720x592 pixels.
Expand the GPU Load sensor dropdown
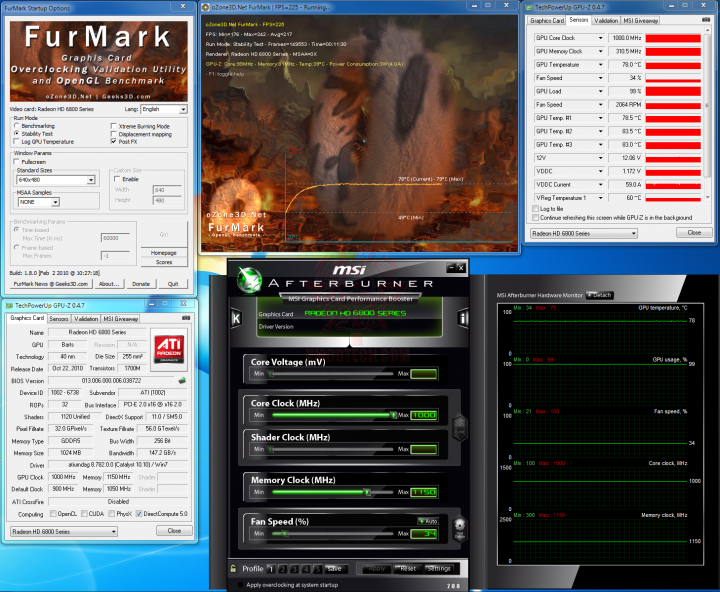click(x=600, y=91)
